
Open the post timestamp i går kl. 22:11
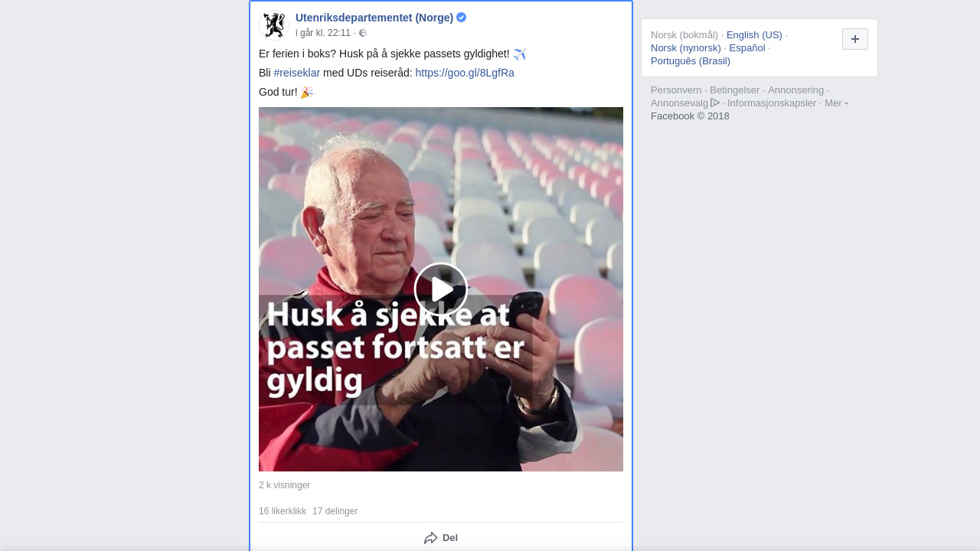[x=323, y=33]
